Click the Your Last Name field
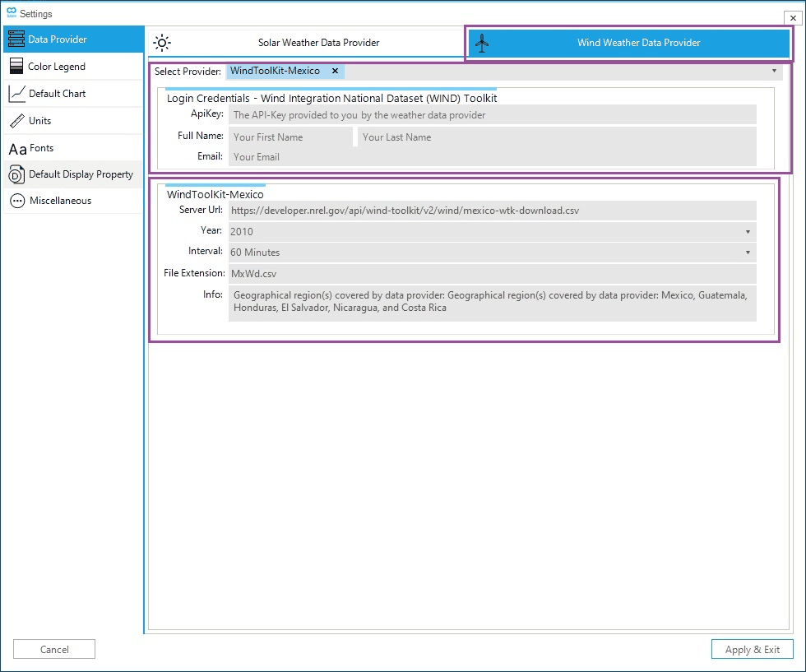 click(556, 137)
